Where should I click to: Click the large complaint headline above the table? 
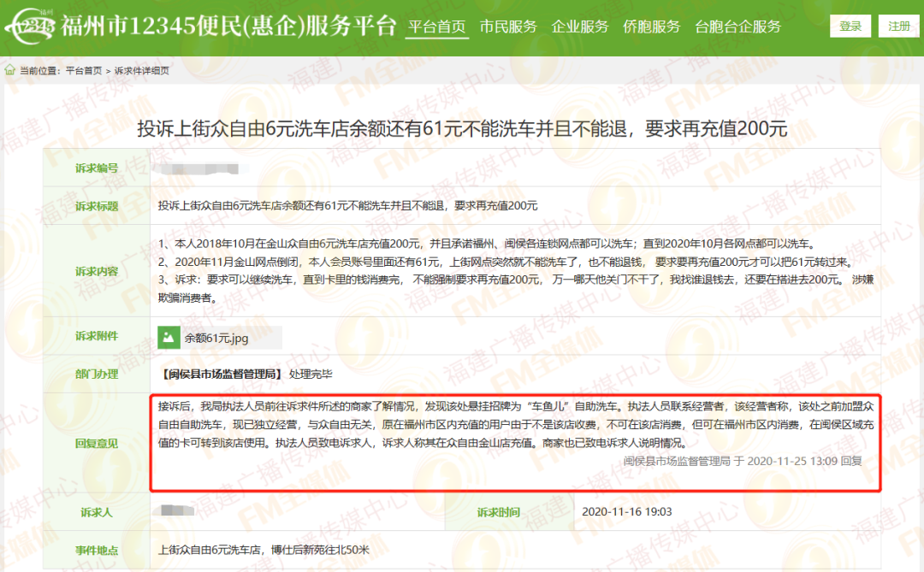point(462,129)
